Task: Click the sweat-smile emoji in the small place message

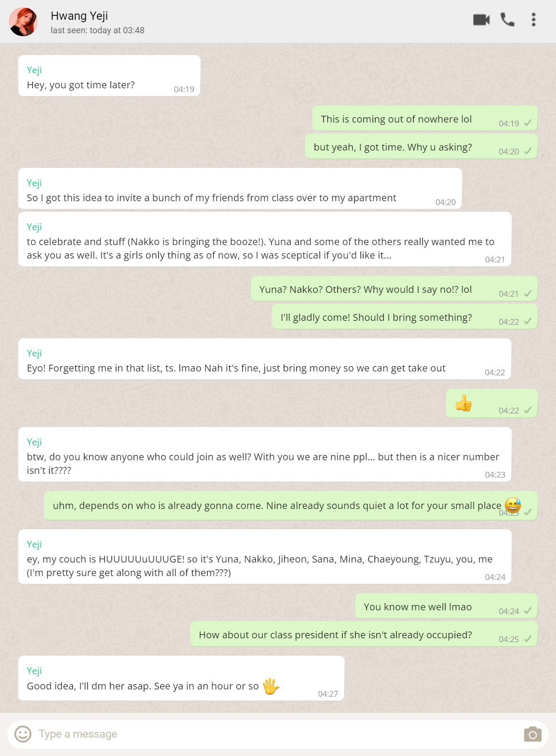Action: click(x=513, y=505)
